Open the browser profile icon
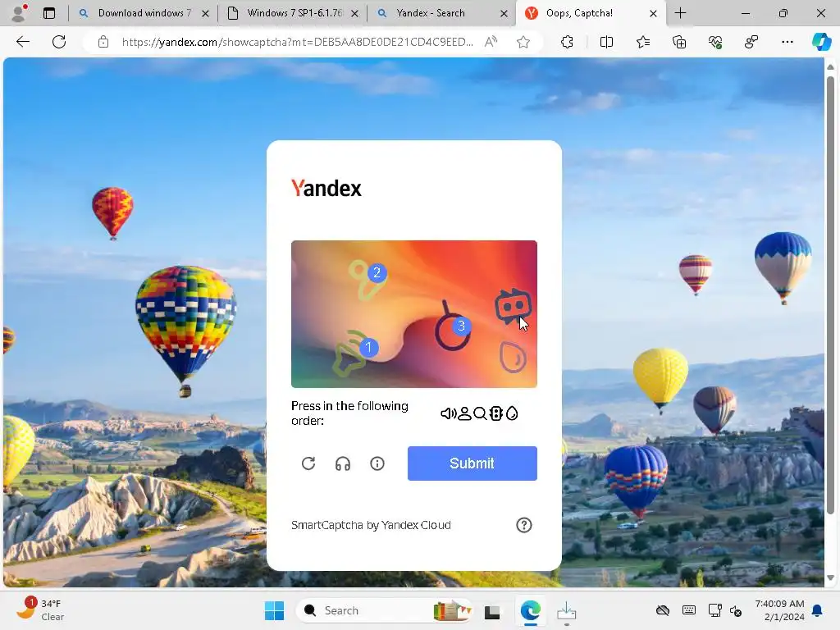 (19, 13)
